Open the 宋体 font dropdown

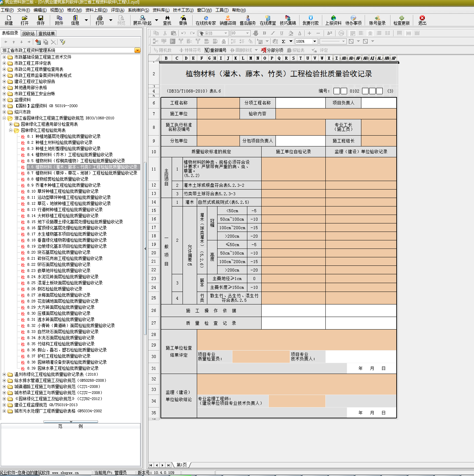pos(226,33)
